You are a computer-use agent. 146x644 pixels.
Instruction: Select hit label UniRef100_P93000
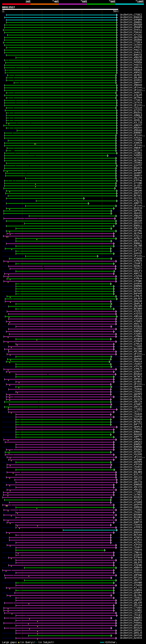click(x=131, y=573)
